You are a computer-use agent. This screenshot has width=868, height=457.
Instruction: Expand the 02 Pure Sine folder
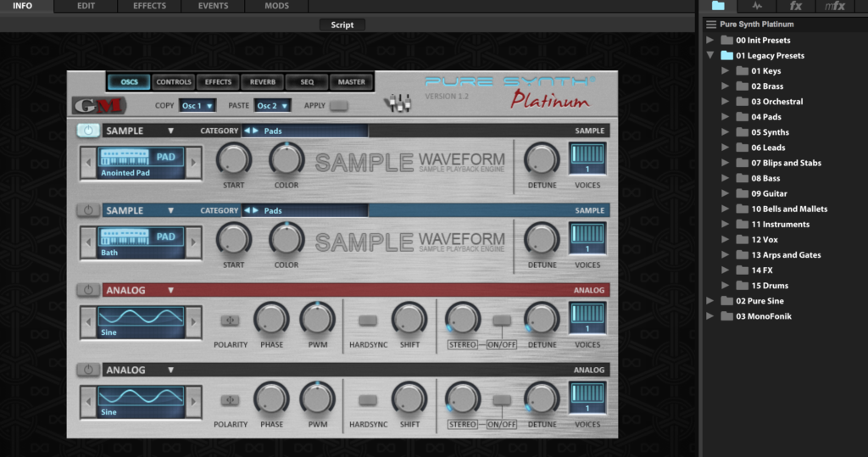pyautogui.click(x=709, y=301)
